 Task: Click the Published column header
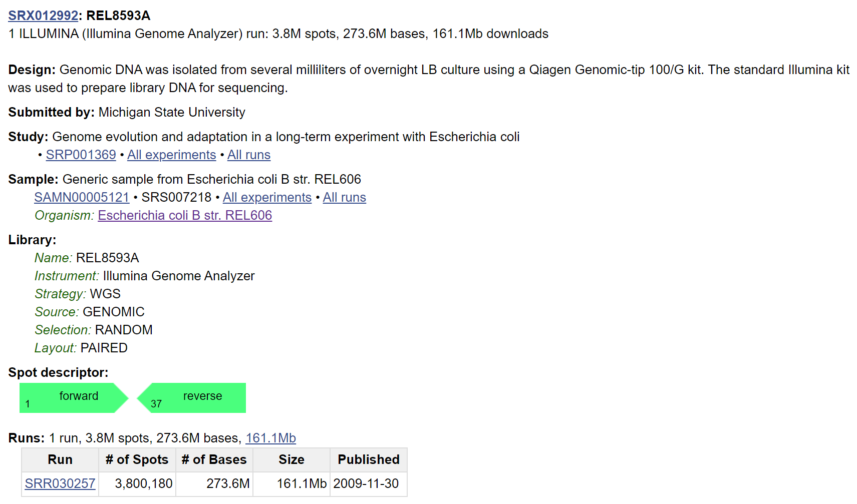368,460
